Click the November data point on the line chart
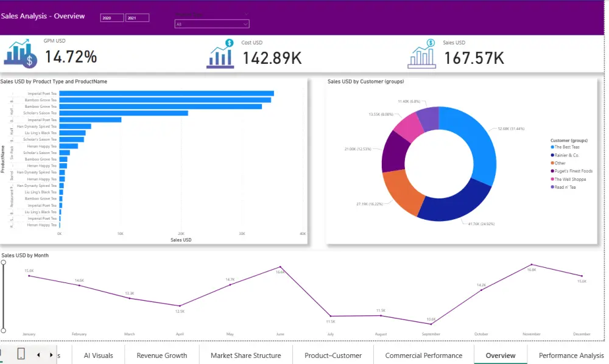Image resolution: width=609 pixels, height=364 pixels. [532, 265]
